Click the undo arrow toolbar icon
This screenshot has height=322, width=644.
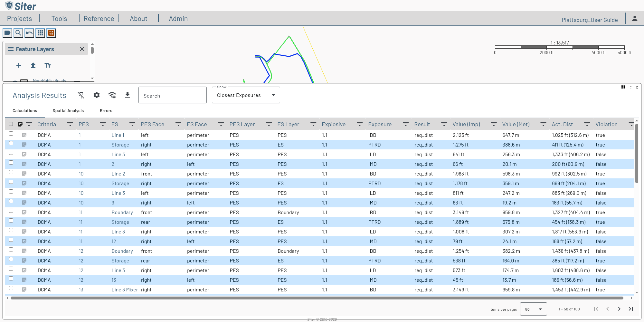pos(29,33)
